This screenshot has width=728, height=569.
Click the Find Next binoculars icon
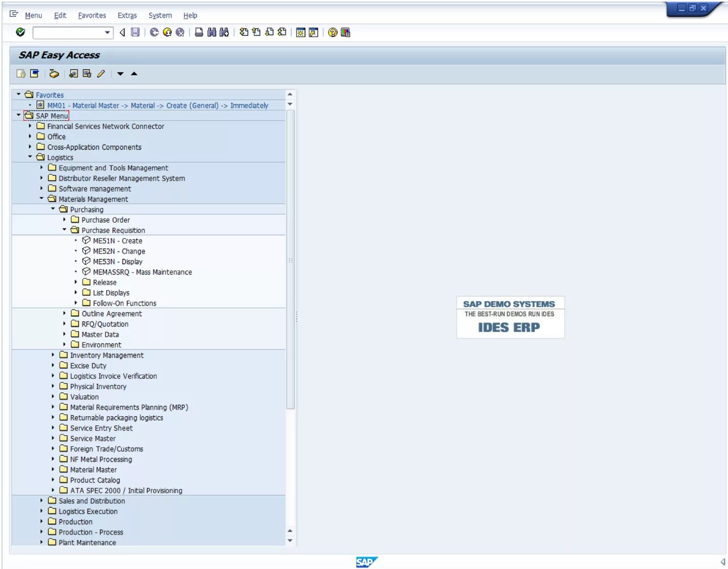point(224,32)
